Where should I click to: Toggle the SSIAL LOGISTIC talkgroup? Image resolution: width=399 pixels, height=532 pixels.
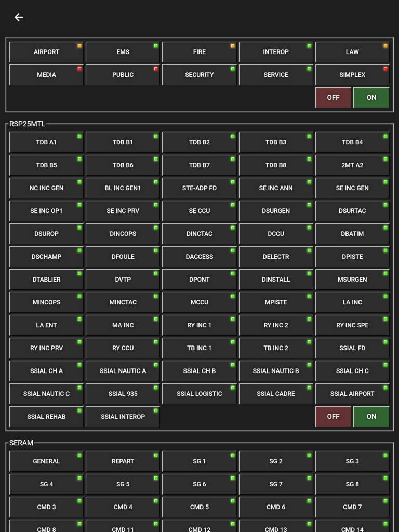[199, 394]
